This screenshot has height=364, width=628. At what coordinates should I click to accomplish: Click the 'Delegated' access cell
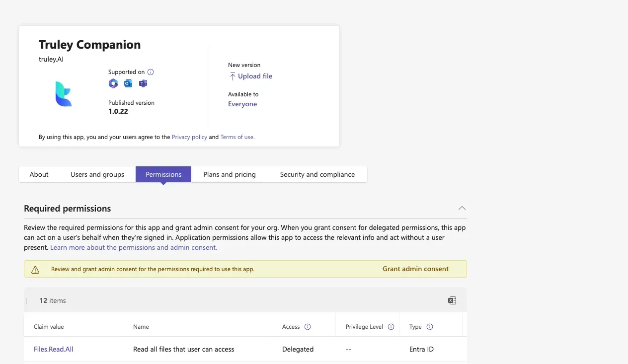click(x=298, y=349)
